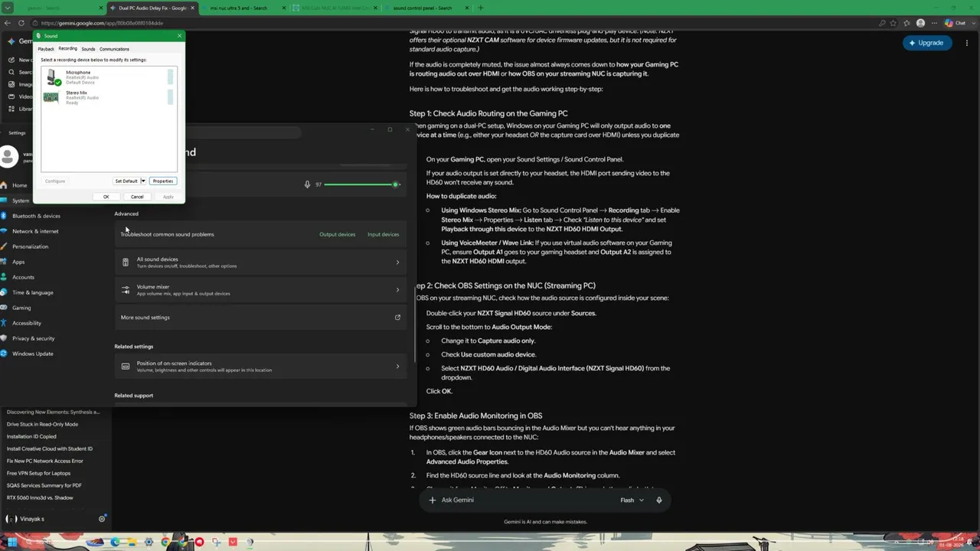Switch to the Playback tab in Sound dialog
This screenshot has height=551, width=980.
[46, 49]
